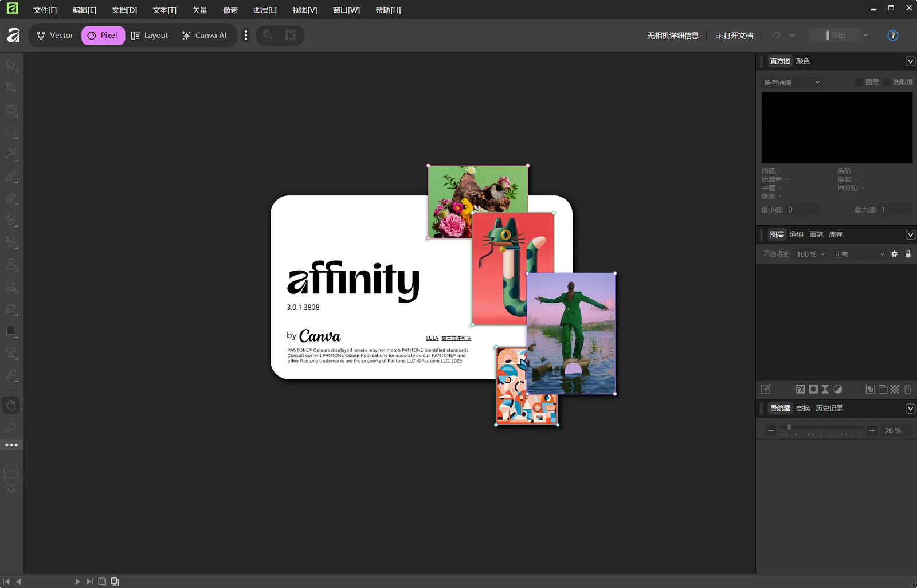Toggle the layer lock padlock icon
The image size is (917, 588).
tap(908, 254)
